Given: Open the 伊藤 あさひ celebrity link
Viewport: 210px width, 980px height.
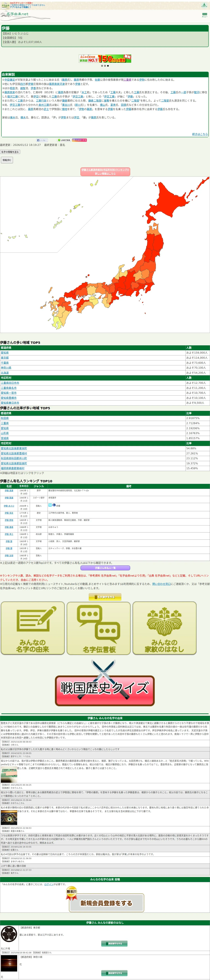Looking at the screenshot, I should (9, 506).
